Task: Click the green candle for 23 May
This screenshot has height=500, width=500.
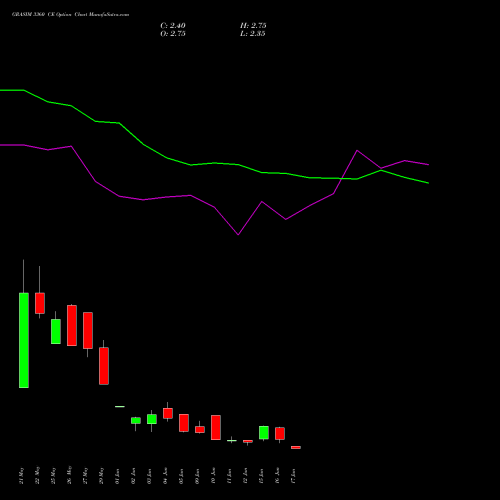Action: tap(56, 331)
